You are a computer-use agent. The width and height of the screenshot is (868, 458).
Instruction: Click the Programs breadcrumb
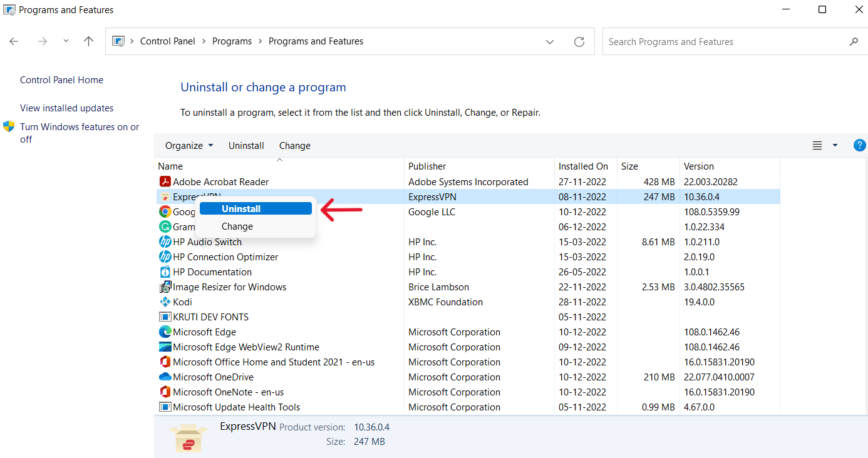[x=232, y=41]
